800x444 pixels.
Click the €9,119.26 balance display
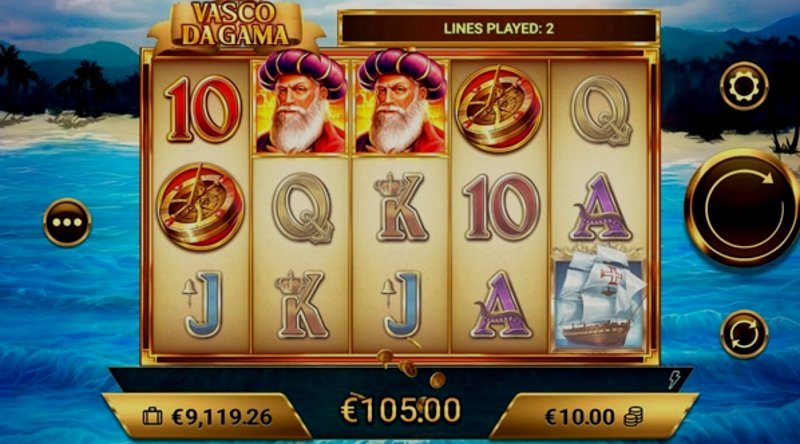coord(222,417)
